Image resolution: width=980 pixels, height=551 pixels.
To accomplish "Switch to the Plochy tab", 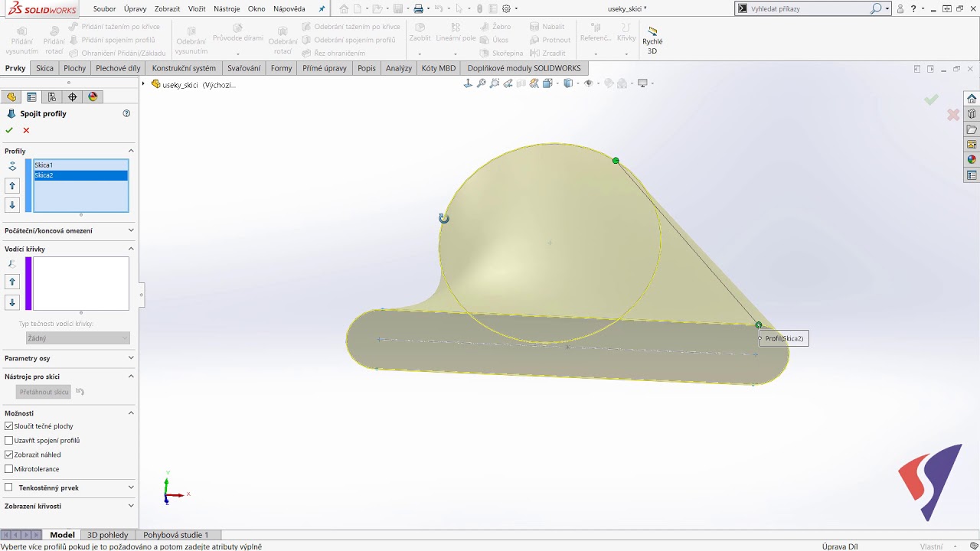I will pos(75,68).
